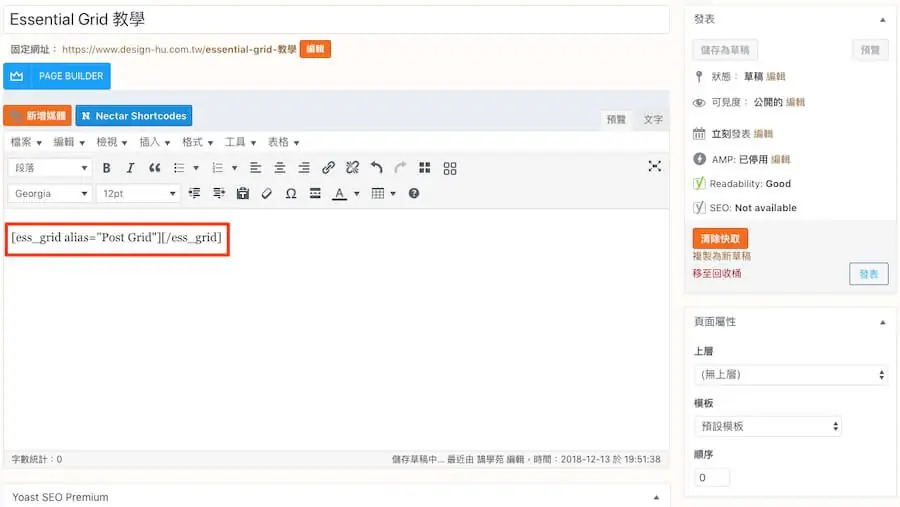Insert or edit link

328,168
